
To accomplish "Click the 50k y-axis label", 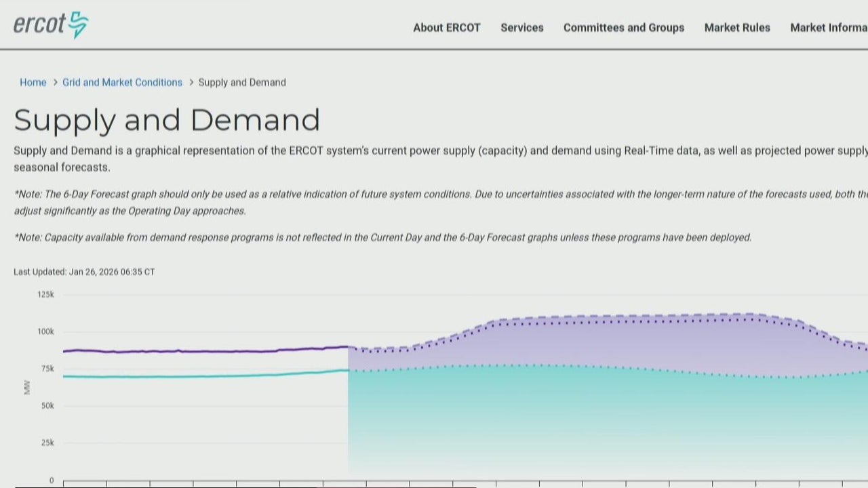I will pyautogui.click(x=45, y=406).
